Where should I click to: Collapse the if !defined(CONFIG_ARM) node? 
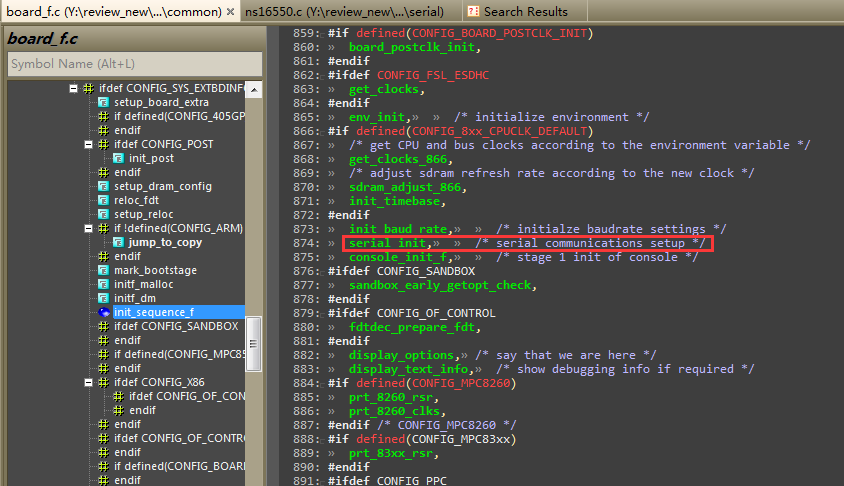point(89,228)
